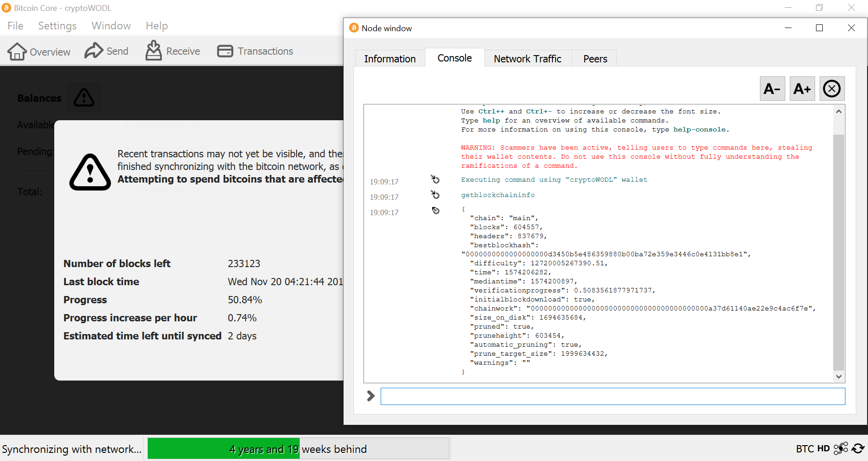Click the 'getblockchaininfo' command text
Screen dimensions: 868x461
pyautogui.click(x=498, y=195)
